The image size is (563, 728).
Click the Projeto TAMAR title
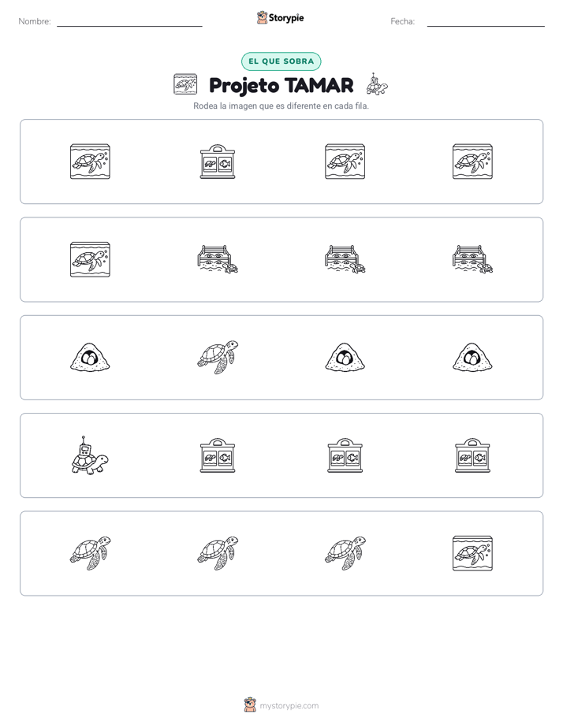[281, 85]
